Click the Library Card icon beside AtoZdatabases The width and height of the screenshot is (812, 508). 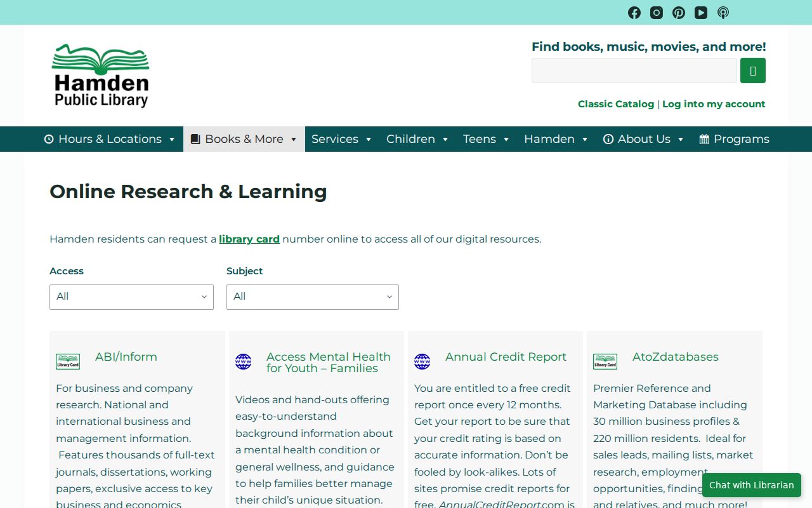(x=605, y=361)
